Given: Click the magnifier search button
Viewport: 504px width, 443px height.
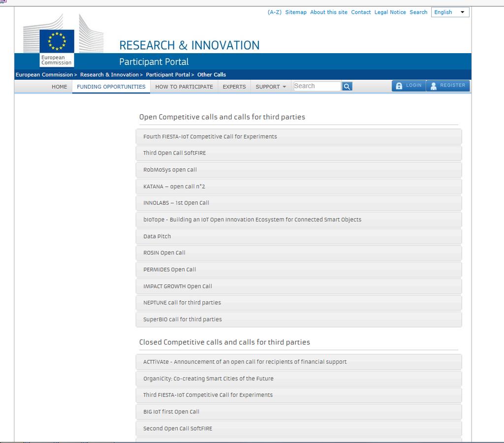Looking at the screenshot, I should coord(347,86).
